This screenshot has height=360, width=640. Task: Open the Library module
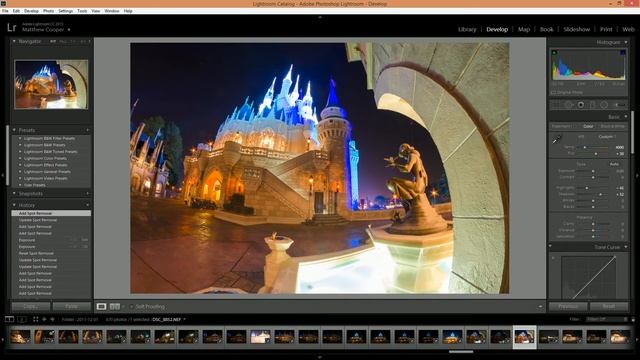click(467, 29)
